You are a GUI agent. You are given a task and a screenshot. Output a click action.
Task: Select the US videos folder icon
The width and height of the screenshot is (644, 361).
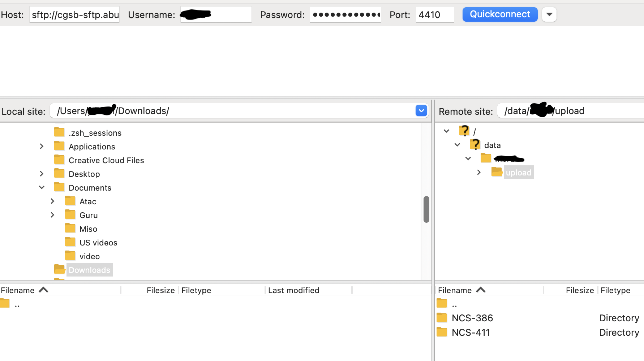pos(70,242)
